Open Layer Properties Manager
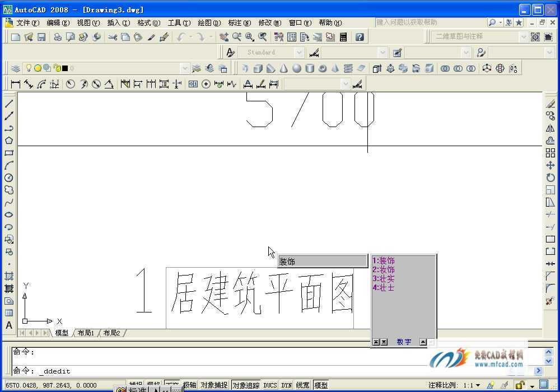The height and width of the screenshot is (392, 560). [15, 68]
